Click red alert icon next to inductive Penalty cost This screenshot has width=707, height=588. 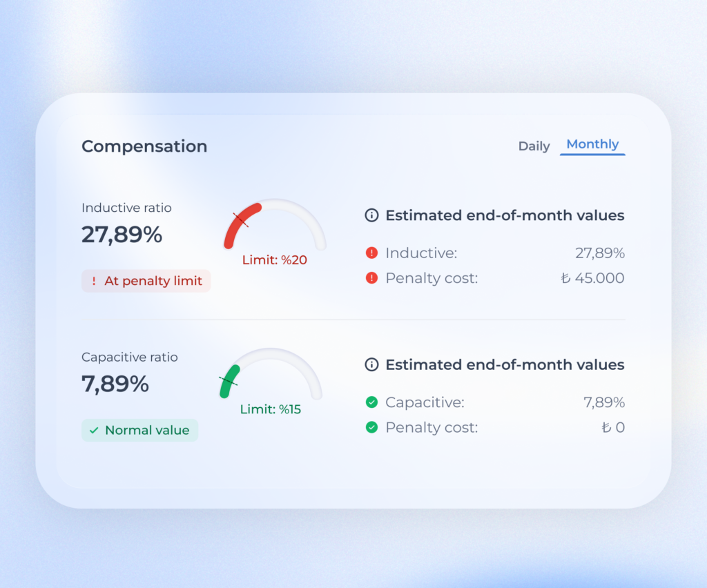coord(371,278)
